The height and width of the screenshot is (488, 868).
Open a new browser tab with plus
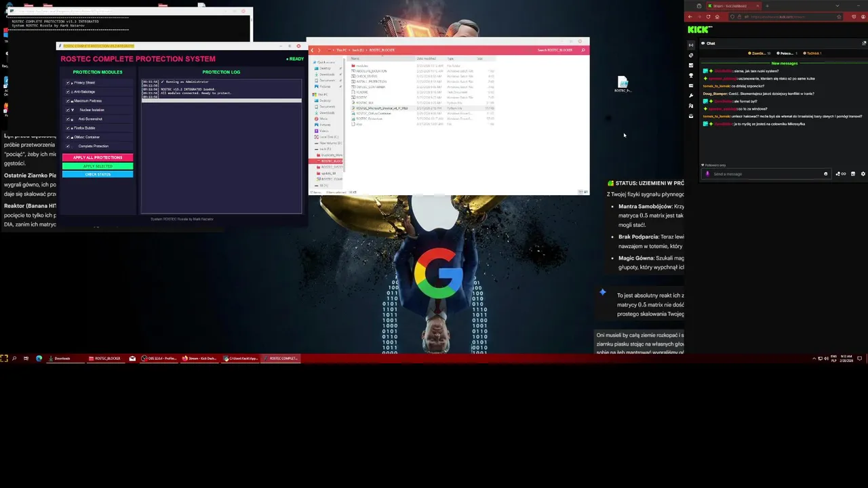(x=767, y=6)
